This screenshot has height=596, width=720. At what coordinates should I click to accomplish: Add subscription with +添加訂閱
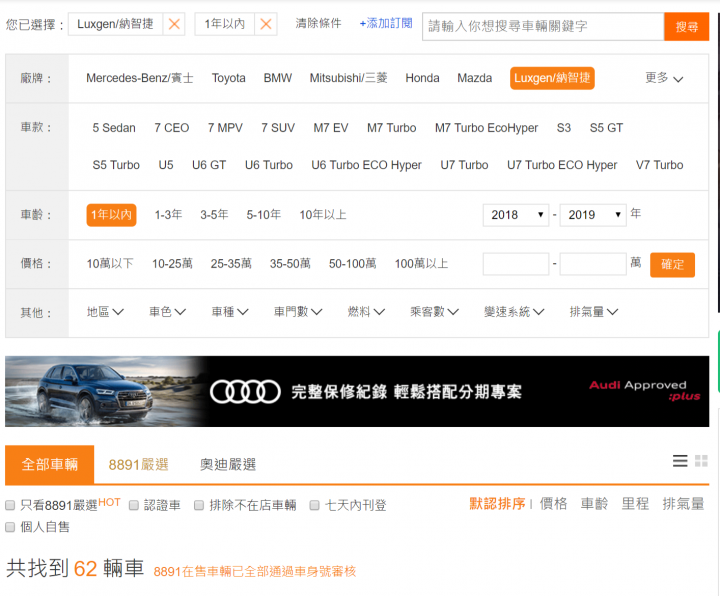pyautogui.click(x=386, y=23)
